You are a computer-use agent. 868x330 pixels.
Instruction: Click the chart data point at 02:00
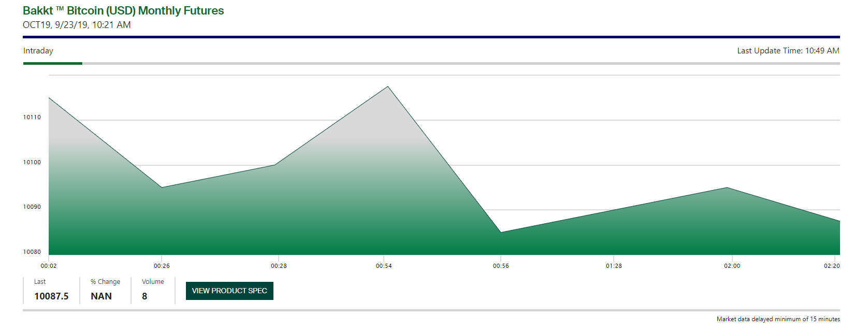point(727,188)
